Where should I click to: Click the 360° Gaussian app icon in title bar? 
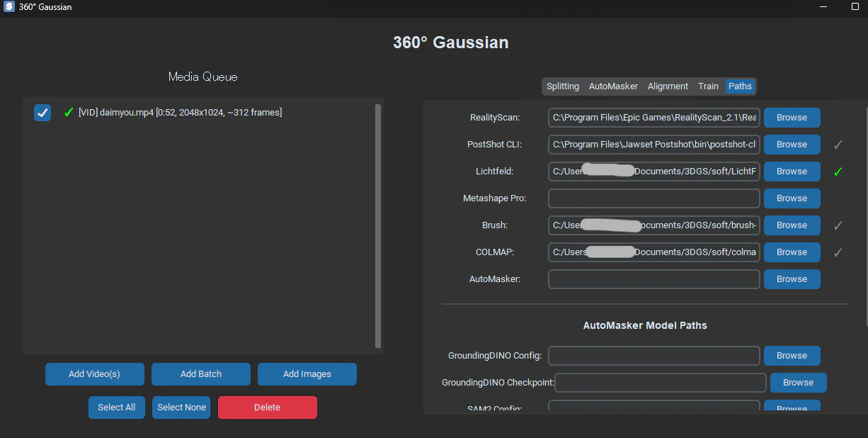(x=9, y=7)
